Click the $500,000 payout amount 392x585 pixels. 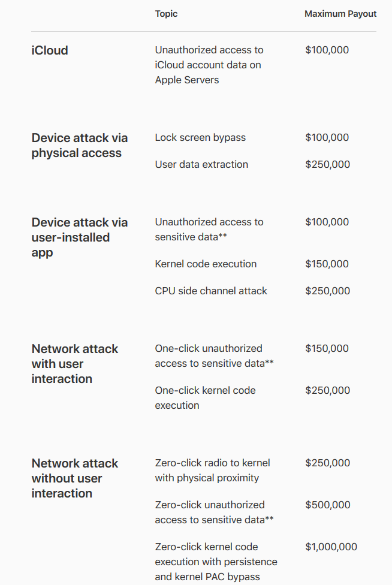pos(328,505)
